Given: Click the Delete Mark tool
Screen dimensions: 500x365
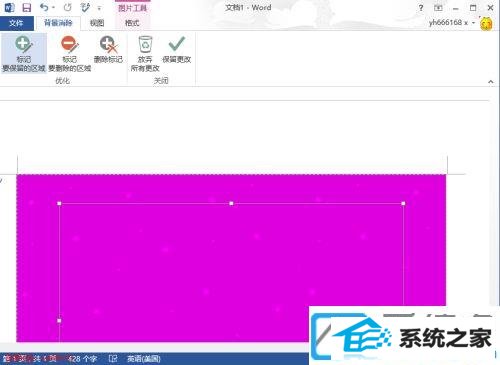Looking at the screenshot, I should pyautogui.click(x=108, y=50).
